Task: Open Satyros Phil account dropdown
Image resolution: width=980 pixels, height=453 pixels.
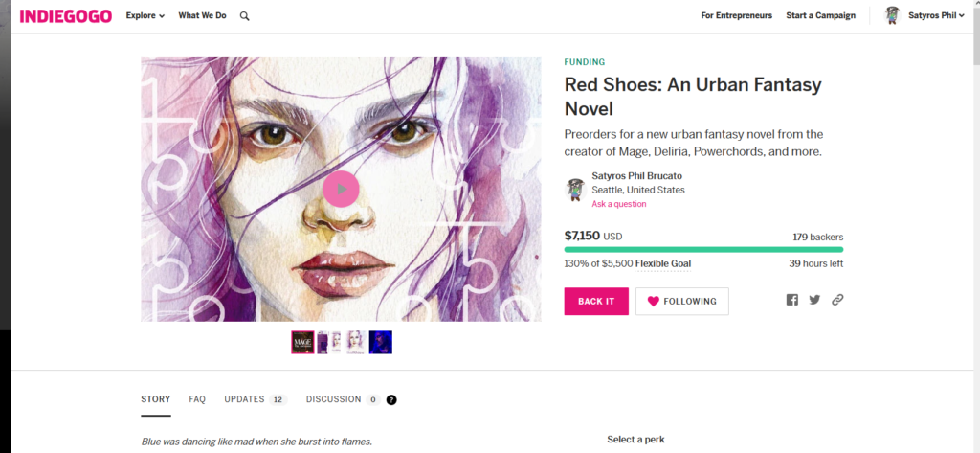Action: coord(936,15)
